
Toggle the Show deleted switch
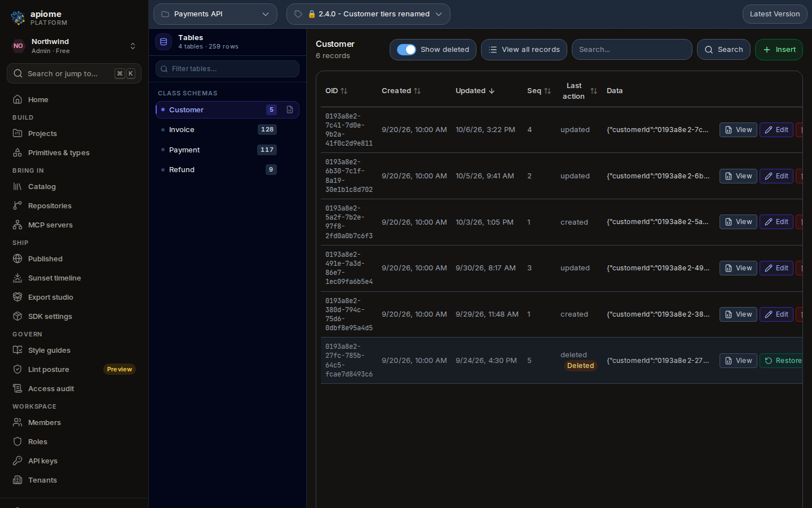(x=407, y=50)
